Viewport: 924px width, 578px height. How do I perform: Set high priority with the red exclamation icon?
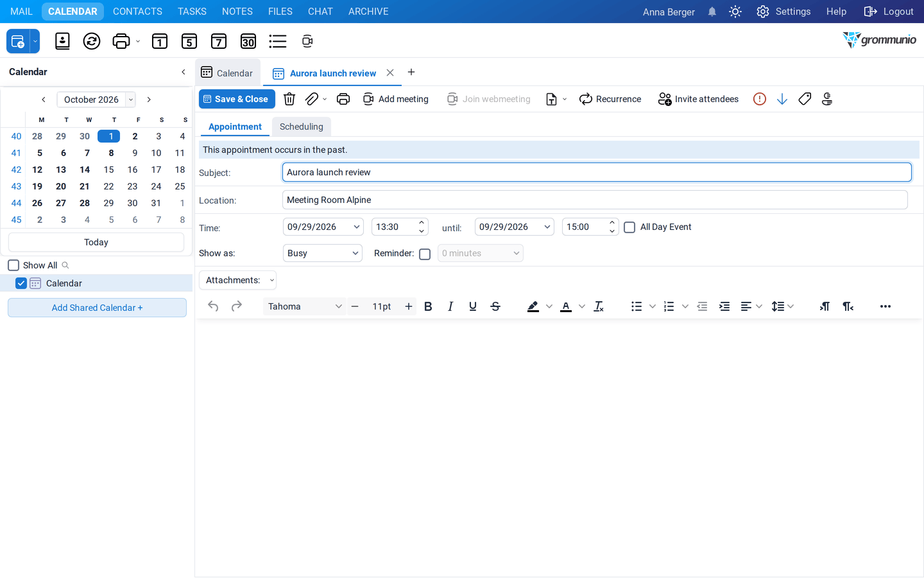click(x=760, y=99)
